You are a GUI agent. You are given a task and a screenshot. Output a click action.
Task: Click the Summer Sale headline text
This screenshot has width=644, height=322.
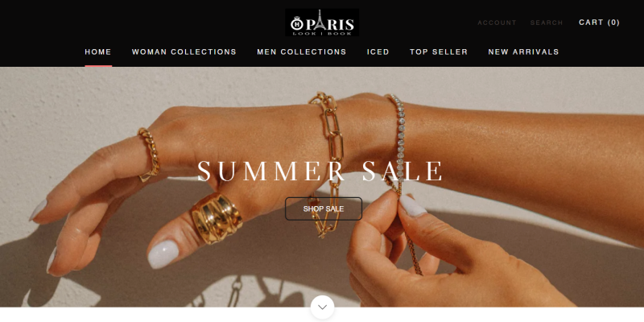pyautogui.click(x=320, y=171)
